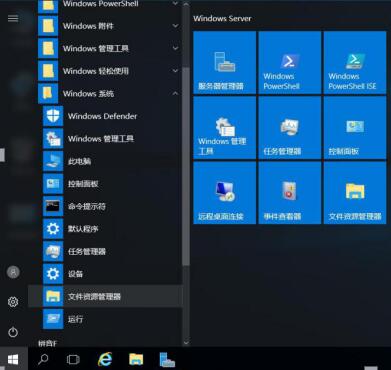The width and height of the screenshot is (391, 370).
Task: Open Settings gear in Start sidebar
Action: [13, 302]
